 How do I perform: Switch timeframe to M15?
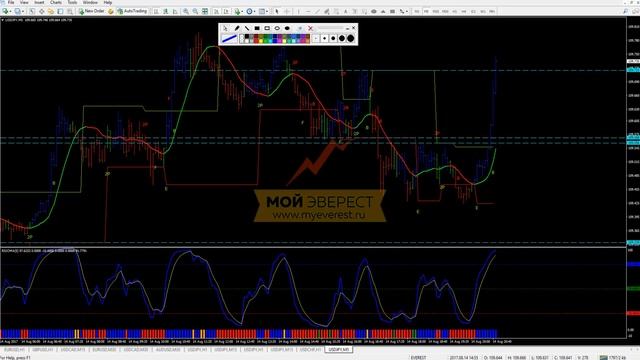coord(436,11)
